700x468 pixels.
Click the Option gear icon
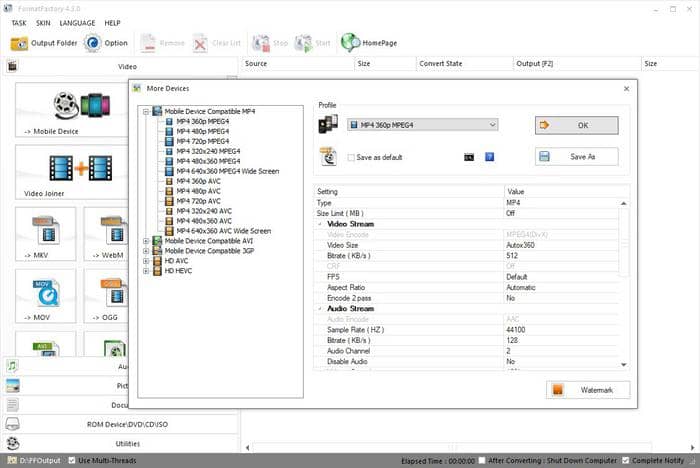click(93, 43)
